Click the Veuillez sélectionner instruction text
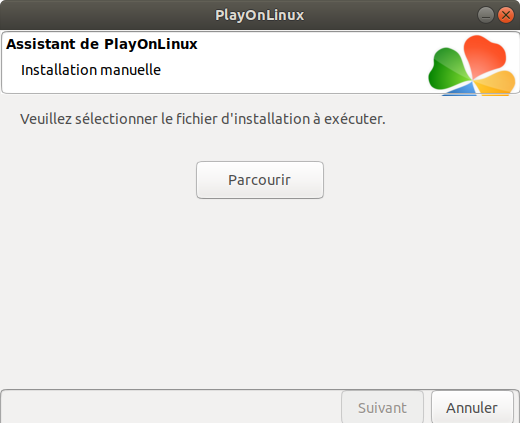 point(203,119)
